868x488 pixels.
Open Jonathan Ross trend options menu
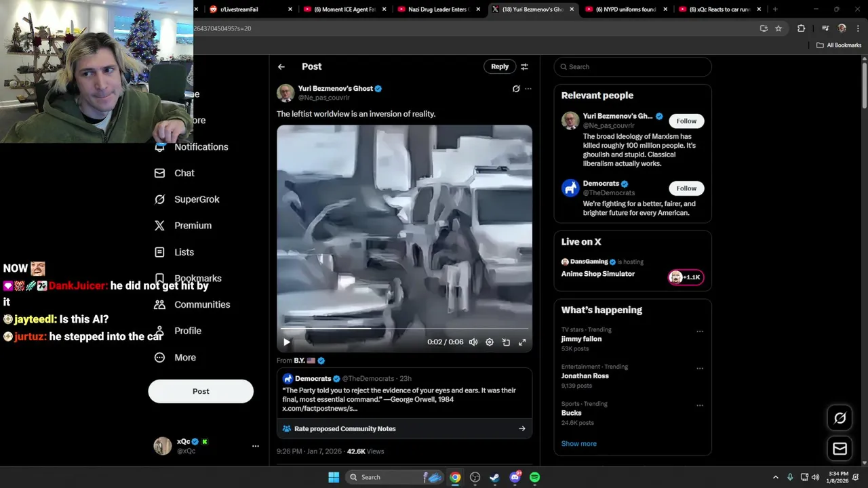[x=700, y=369]
